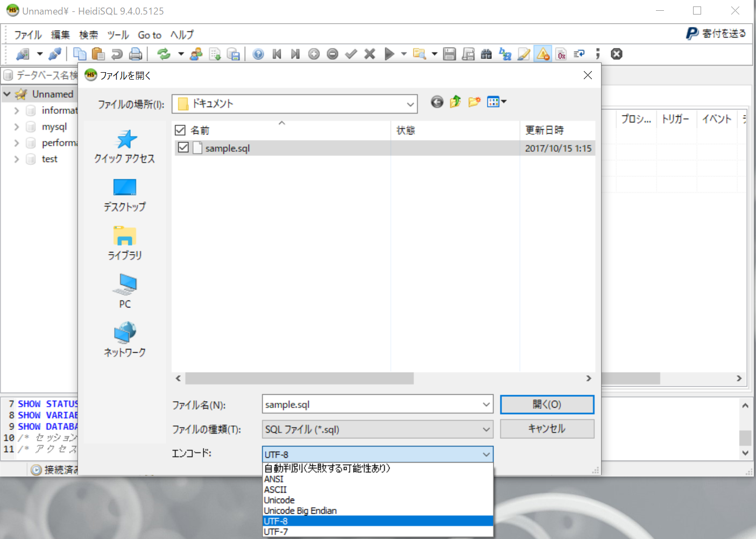
Task: Click the insert row plus icon
Action: [x=314, y=54]
